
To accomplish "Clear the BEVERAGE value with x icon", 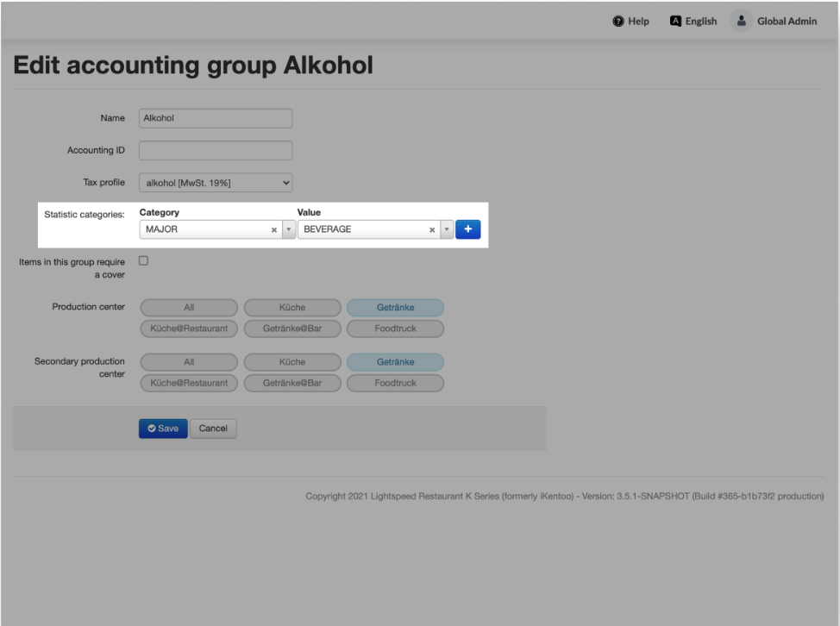I will 432,230.
